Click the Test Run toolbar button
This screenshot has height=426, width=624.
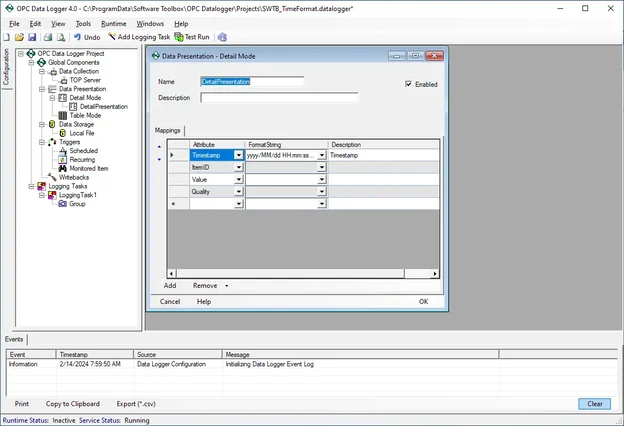point(192,37)
